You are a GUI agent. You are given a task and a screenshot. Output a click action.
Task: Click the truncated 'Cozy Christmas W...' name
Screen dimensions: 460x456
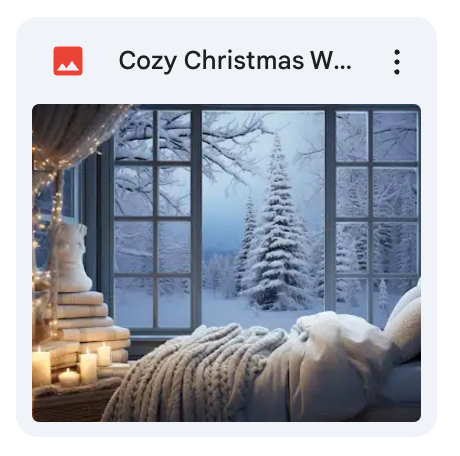235,61
